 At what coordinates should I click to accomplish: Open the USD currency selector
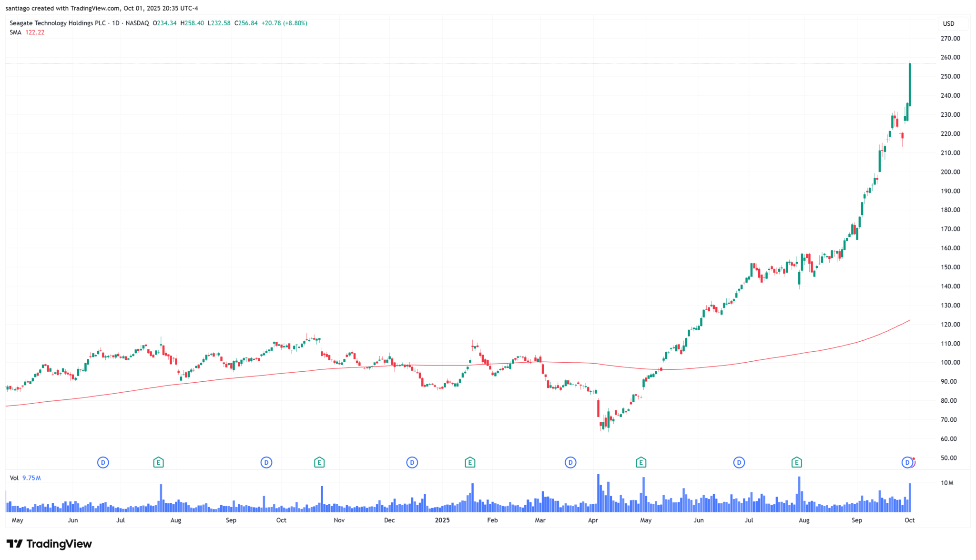[948, 24]
